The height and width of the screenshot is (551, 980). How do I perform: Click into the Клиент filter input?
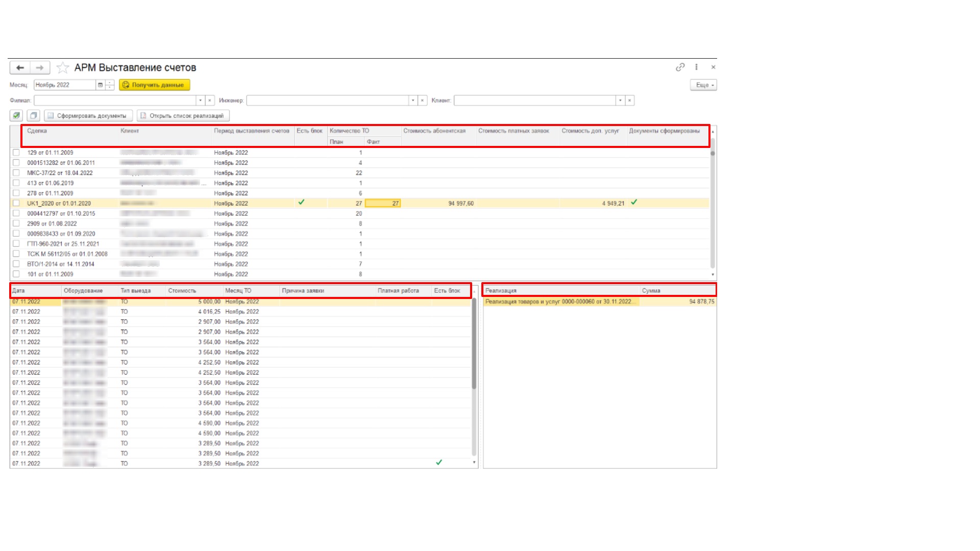pyautogui.click(x=535, y=101)
